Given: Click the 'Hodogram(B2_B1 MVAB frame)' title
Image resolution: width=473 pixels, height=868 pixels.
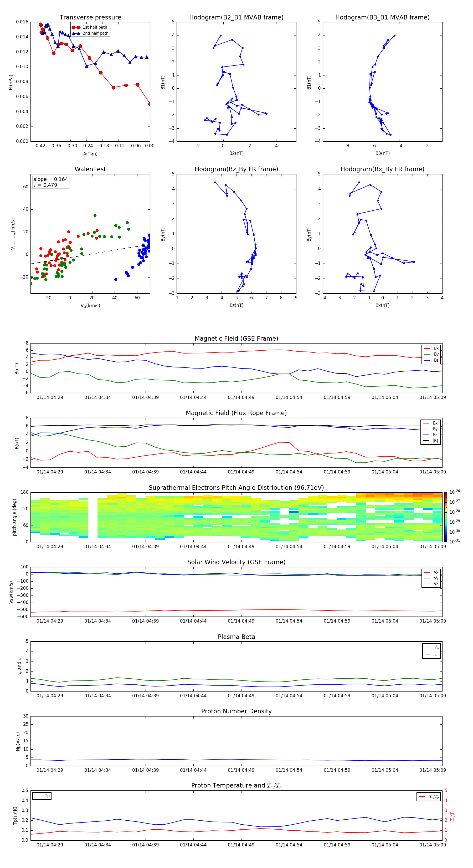Looking at the screenshot, I should click(236, 18).
